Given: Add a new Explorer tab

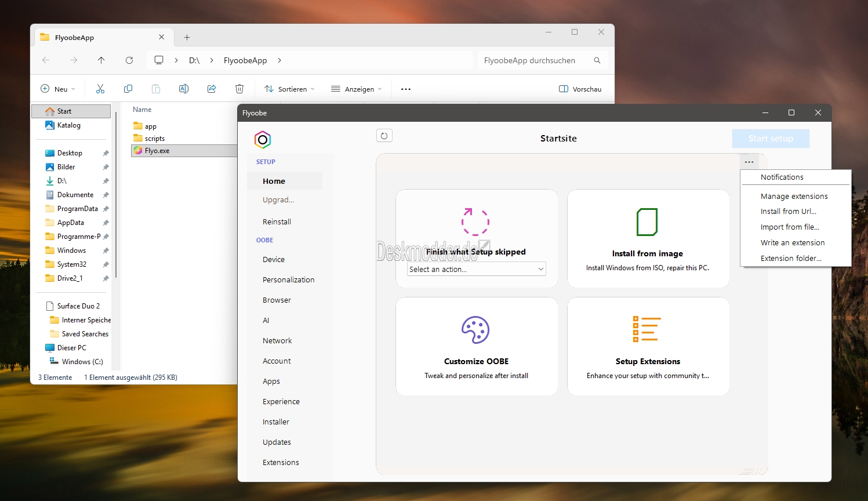Looking at the screenshot, I should [187, 37].
